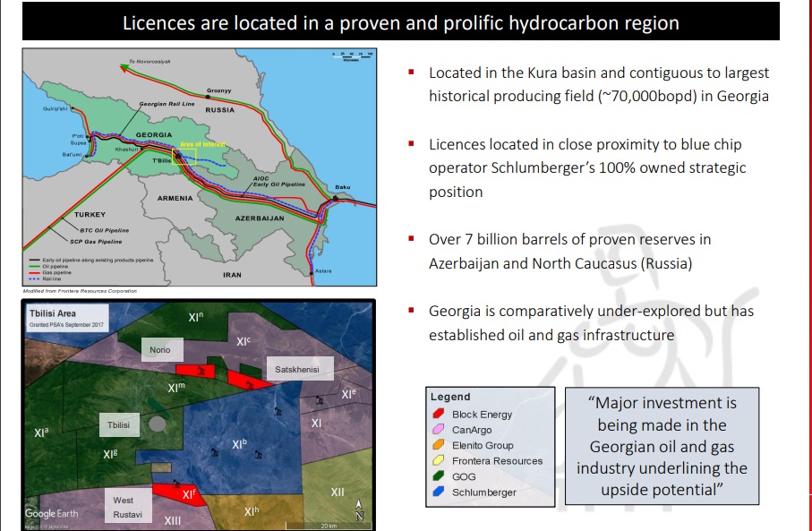This screenshot has width=812, height=531.
Task: Click the Google Earth logo on map
Action: pyautogui.click(x=52, y=513)
